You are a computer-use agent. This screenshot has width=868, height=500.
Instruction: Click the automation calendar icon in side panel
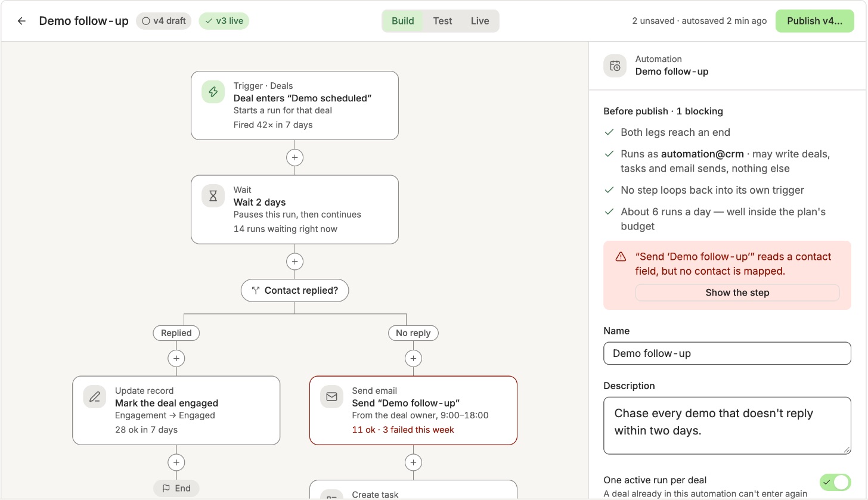[615, 66]
